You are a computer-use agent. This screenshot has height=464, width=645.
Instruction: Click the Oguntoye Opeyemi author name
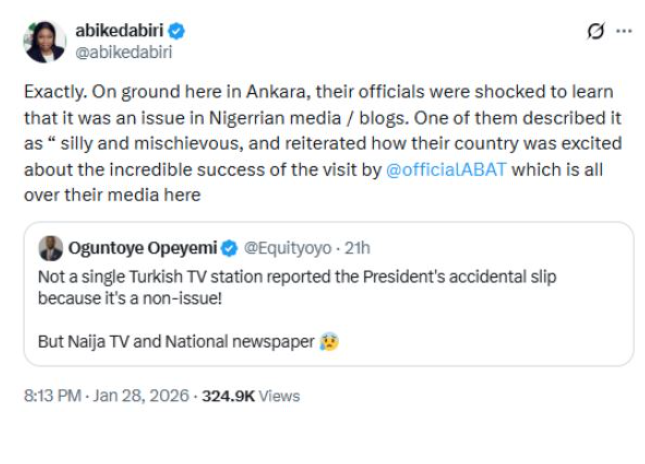pyautogui.click(x=142, y=246)
